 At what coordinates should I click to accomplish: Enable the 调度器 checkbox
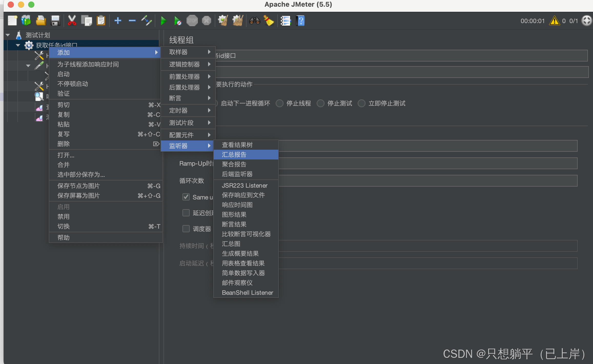point(186,229)
